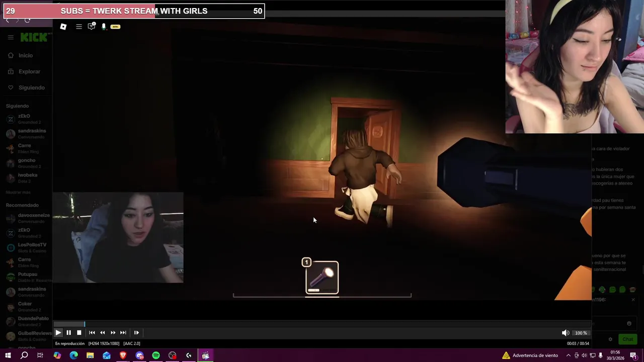
Task: Open Windows notification center icon
Action: (633, 355)
